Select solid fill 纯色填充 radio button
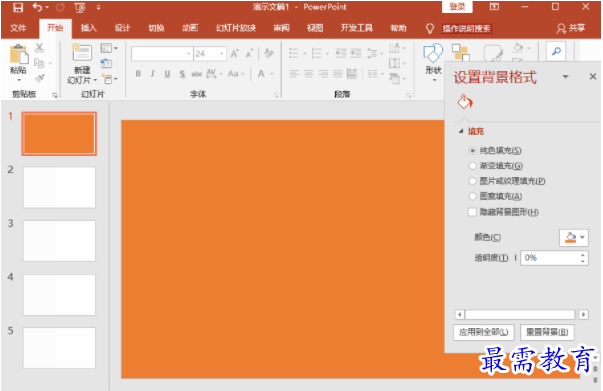 click(472, 150)
